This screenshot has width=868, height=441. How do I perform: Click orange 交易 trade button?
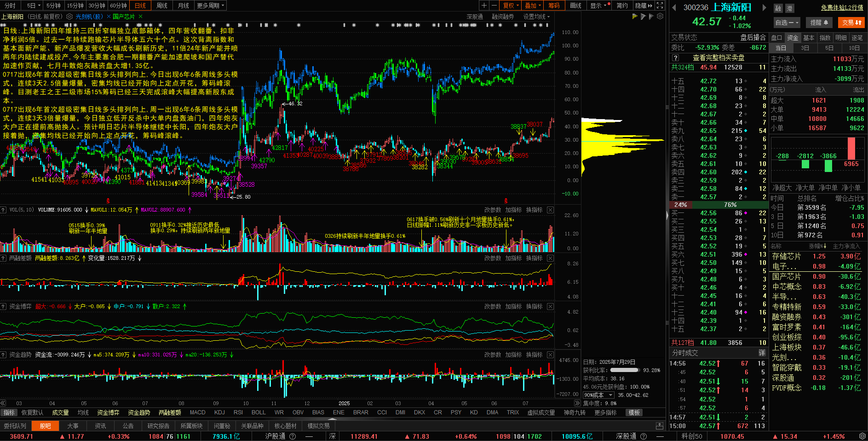click(x=851, y=22)
